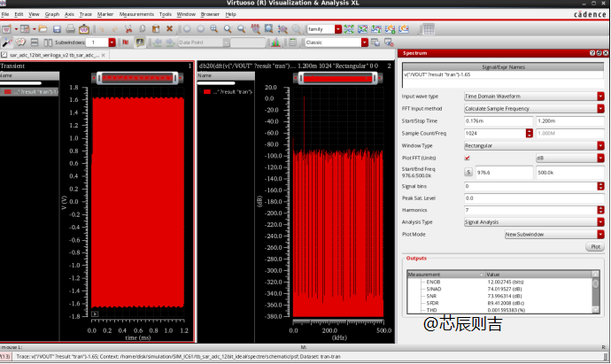Open the calculator icon

pos(293,43)
